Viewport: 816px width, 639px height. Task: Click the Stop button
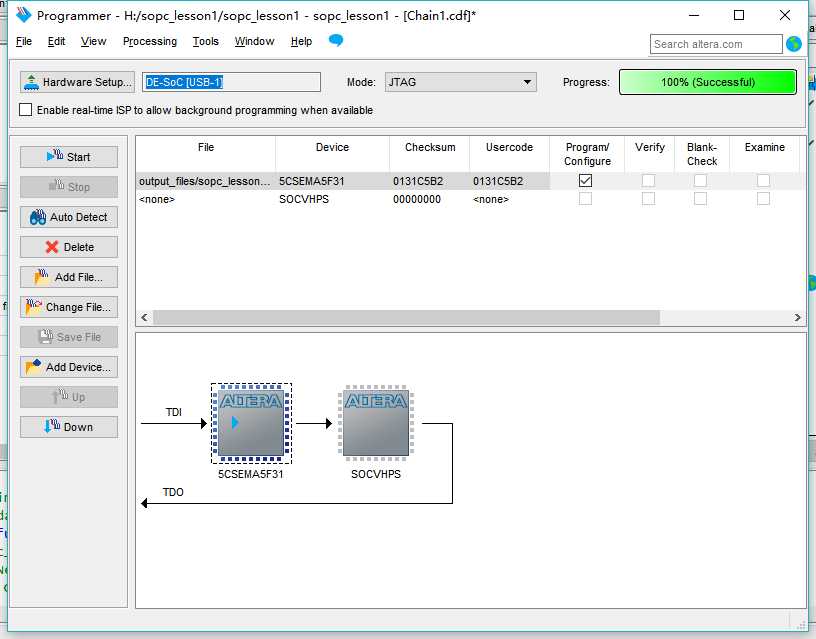[x=69, y=187]
